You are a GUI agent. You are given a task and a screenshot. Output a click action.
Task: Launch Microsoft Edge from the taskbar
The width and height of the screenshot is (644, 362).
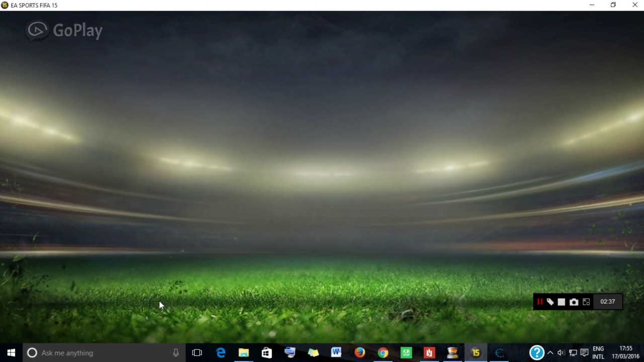tap(220, 353)
